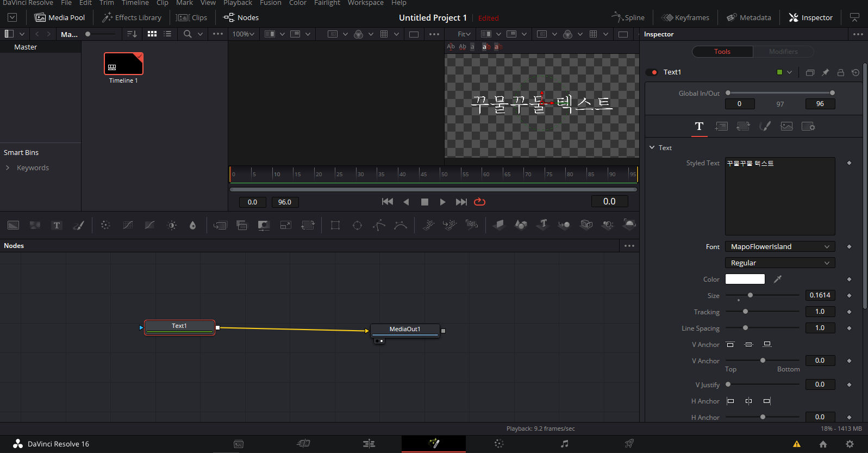This screenshot has width=868, height=453.
Task: Add a Brightness Contrast node from the toolbar
Action: 172,225
